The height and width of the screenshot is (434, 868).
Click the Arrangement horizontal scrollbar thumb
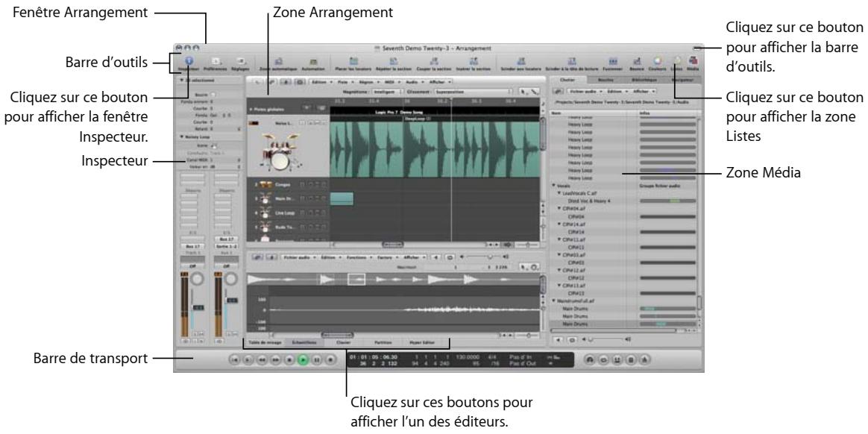394,244
